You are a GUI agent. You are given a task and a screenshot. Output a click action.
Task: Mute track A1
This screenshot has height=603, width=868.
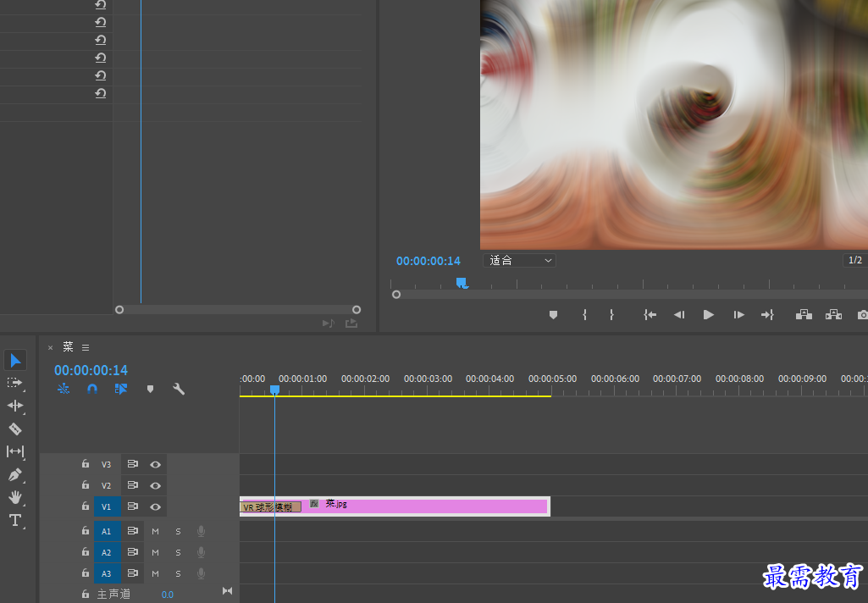(x=156, y=532)
